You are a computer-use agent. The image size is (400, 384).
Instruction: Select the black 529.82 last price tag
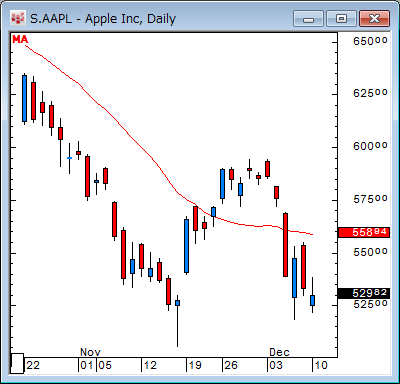tap(364, 293)
